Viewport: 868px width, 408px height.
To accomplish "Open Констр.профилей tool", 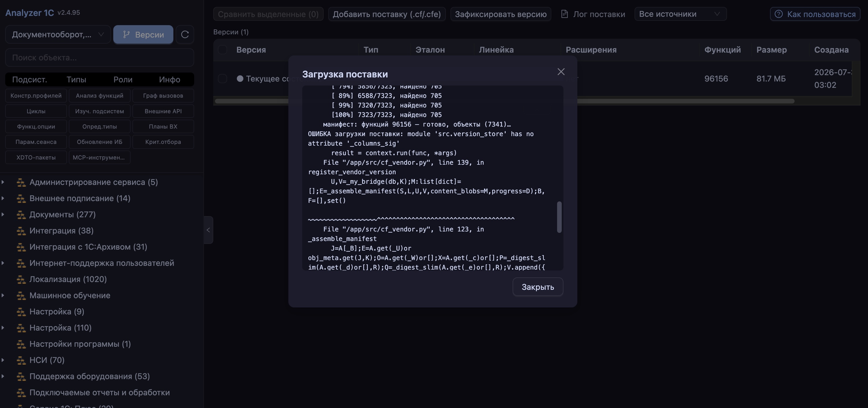I will pyautogui.click(x=36, y=96).
